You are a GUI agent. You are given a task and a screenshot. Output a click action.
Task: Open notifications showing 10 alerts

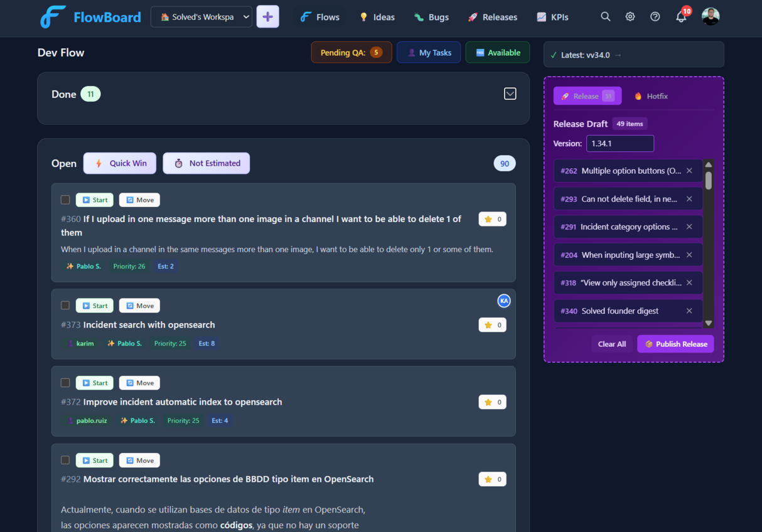[x=681, y=16]
